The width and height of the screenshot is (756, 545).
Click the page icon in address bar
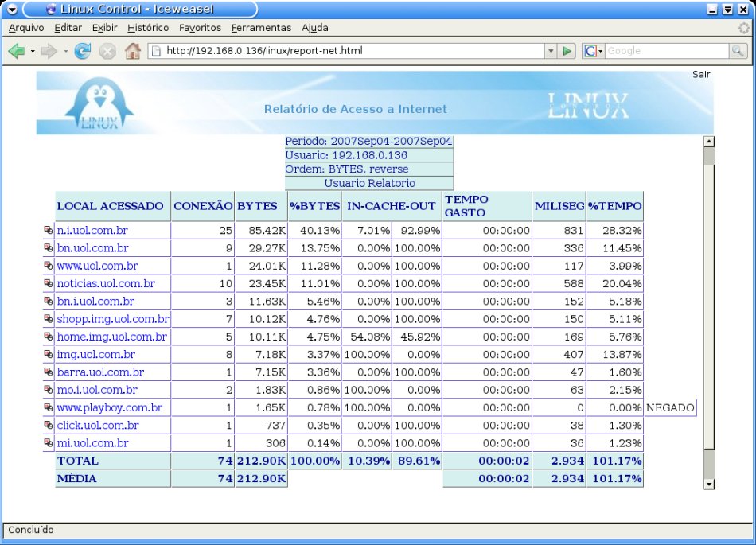coord(156,51)
